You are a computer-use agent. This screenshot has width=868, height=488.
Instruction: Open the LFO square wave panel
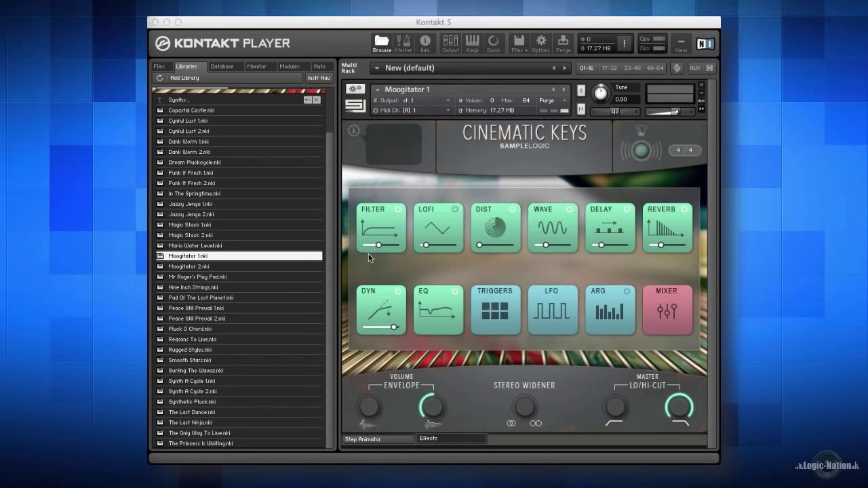tap(553, 310)
